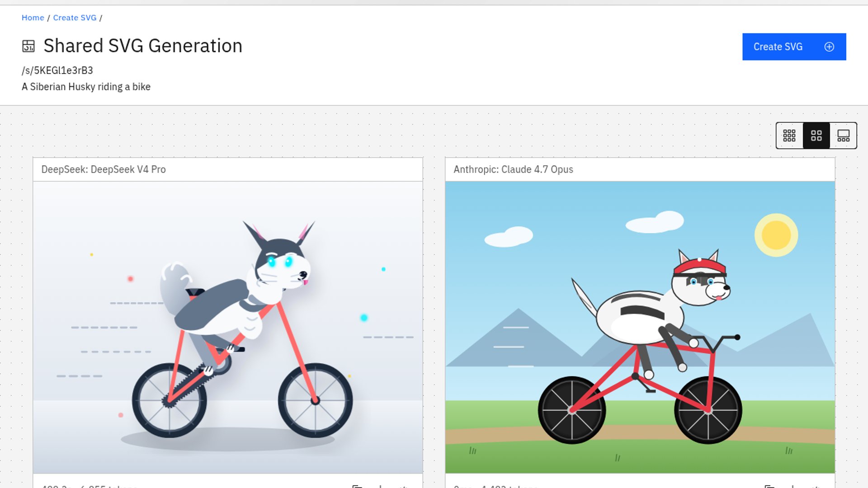The width and height of the screenshot is (868, 488).
Task: Click the DeepSeek: DeepSeek V4 Pro card header
Action: (228, 169)
